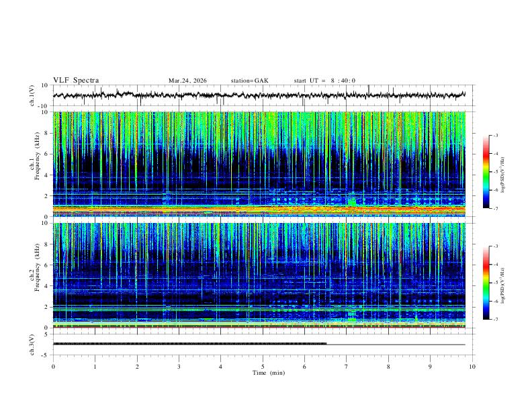Click the "-4" tick on lower color bar
The height and width of the screenshot is (411, 532).
click(x=495, y=265)
